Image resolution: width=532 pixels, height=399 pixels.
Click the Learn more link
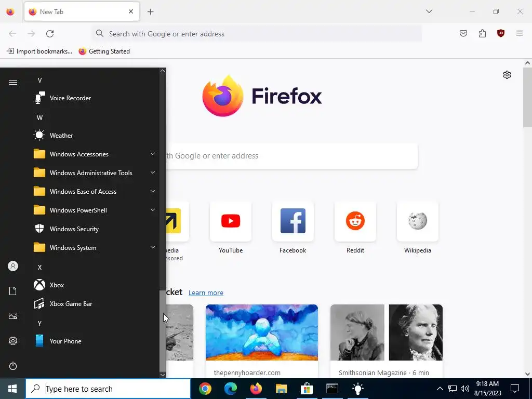click(206, 293)
